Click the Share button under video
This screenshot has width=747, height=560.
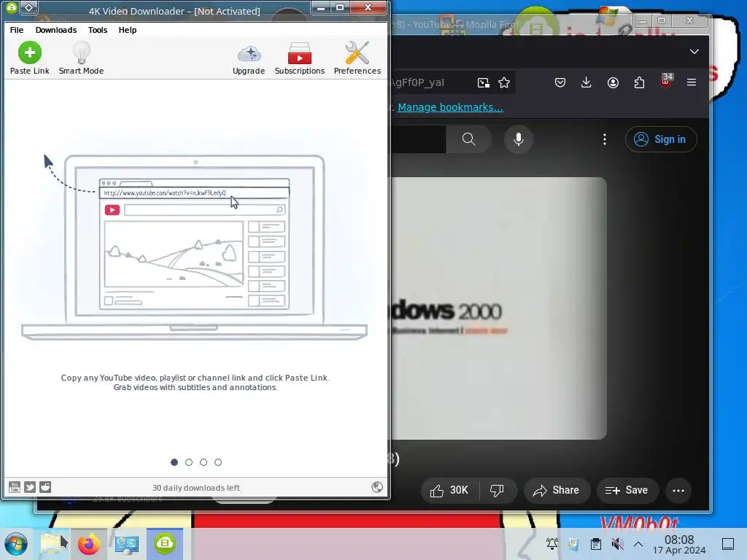(557, 490)
